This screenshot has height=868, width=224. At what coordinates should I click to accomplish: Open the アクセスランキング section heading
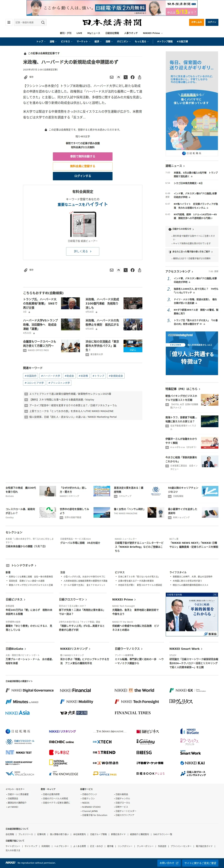click(x=179, y=271)
